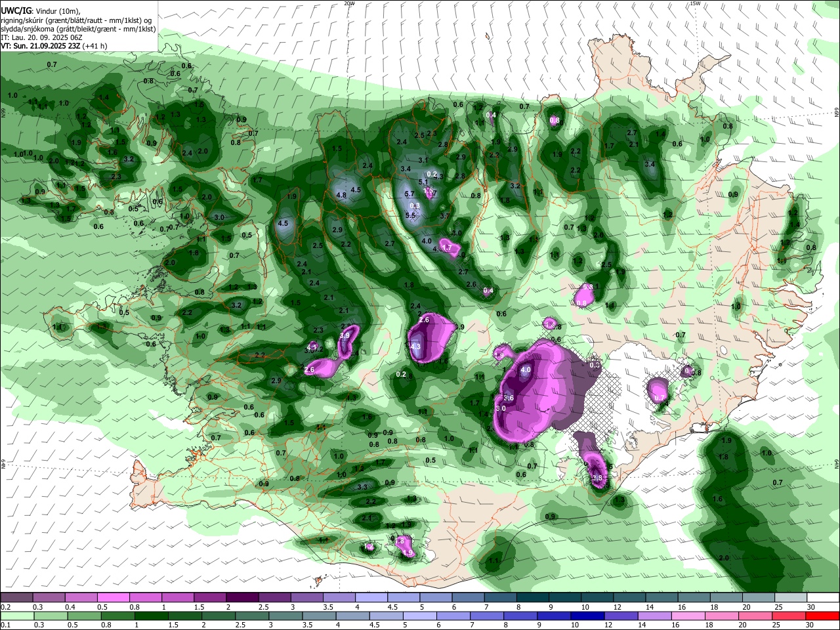This screenshot has height=630, width=840.
Task: Pick the deep blue swatch labeled 10 in bottom row
Action: click(x=586, y=616)
